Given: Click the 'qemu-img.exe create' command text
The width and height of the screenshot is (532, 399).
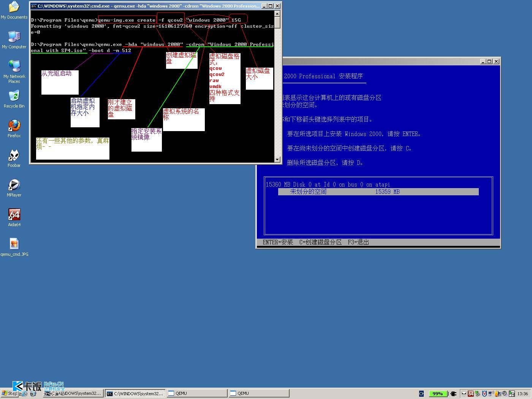Looking at the screenshot, I should pyautogui.click(x=127, y=20).
